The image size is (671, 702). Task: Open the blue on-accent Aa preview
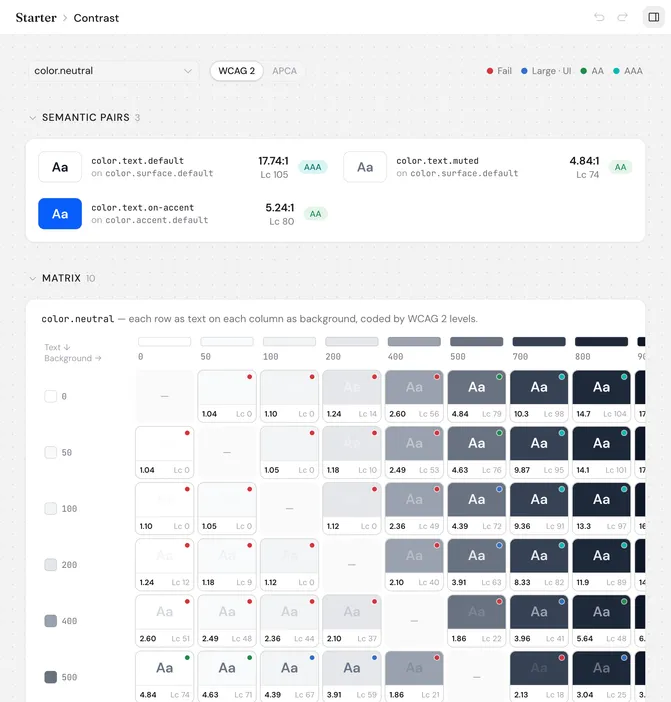tap(60, 214)
